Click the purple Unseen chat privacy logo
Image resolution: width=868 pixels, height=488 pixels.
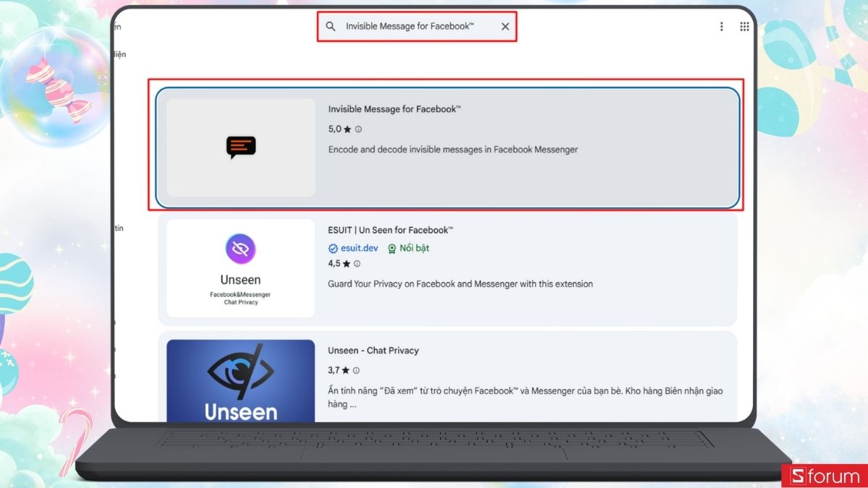click(x=241, y=248)
